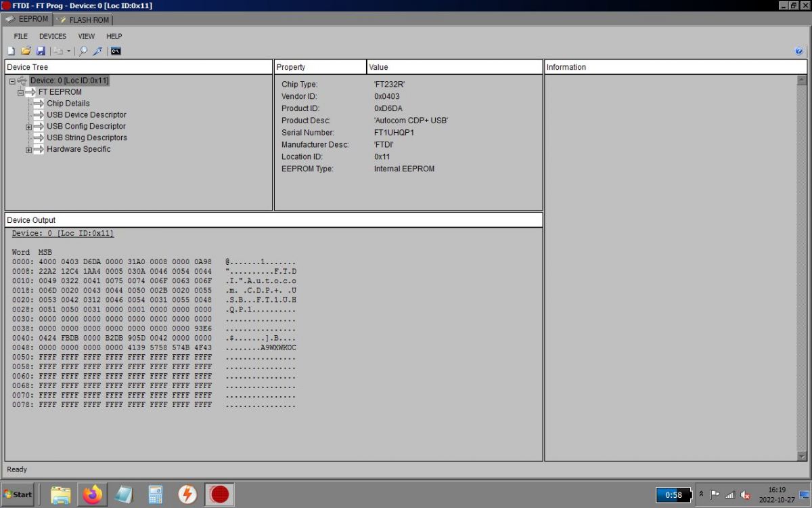Image resolution: width=812 pixels, height=508 pixels.
Task: Click the grayed copy/apply template icon
Action: coord(58,51)
